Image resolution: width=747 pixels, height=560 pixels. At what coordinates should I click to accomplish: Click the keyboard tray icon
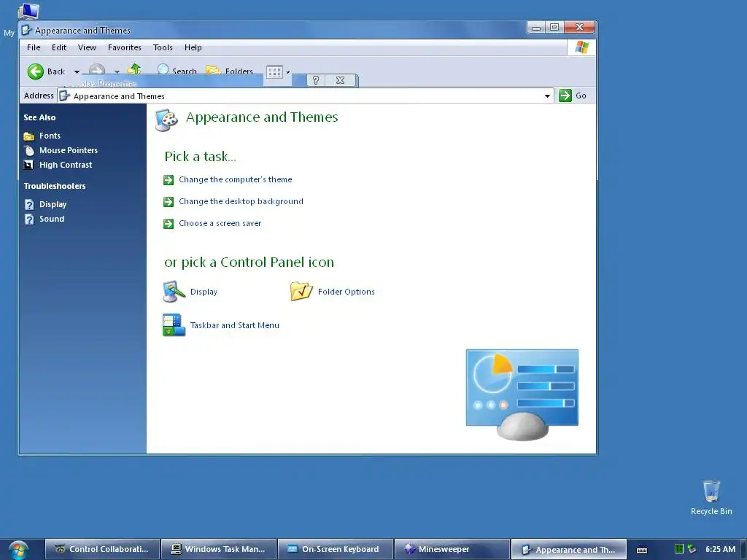[642, 550]
